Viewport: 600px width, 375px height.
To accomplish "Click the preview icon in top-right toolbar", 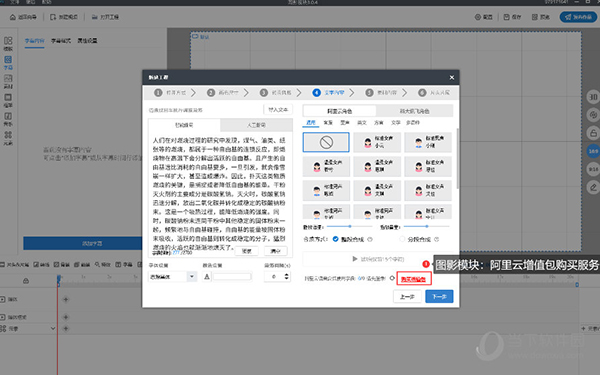I will click(535, 17).
